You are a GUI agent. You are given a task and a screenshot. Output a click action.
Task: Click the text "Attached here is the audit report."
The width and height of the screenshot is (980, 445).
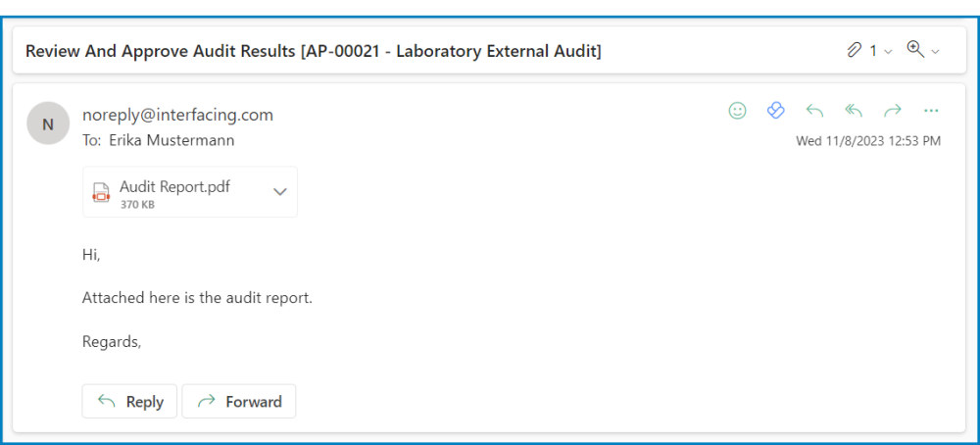pos(197,297)
